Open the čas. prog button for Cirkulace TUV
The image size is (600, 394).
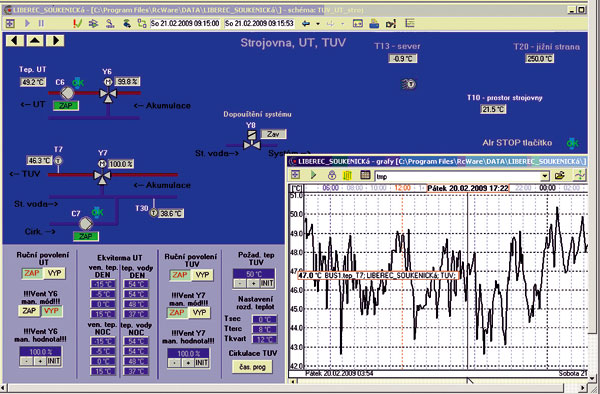pyautogui.click(x=253, y=367)
